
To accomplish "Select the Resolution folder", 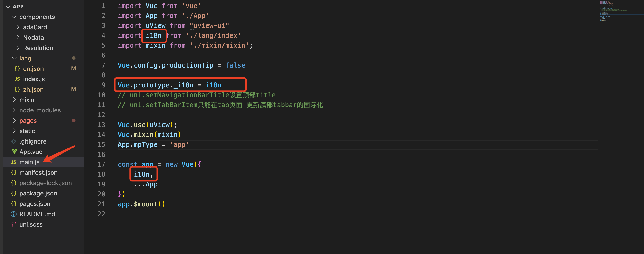I will pyautogui.click(x=38, y=48).
